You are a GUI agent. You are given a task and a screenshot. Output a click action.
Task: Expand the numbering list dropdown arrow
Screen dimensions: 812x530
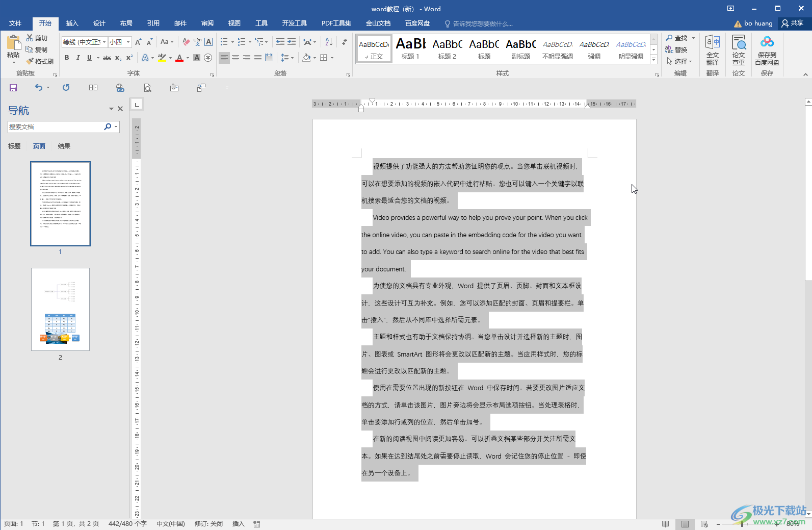(250, 42)
